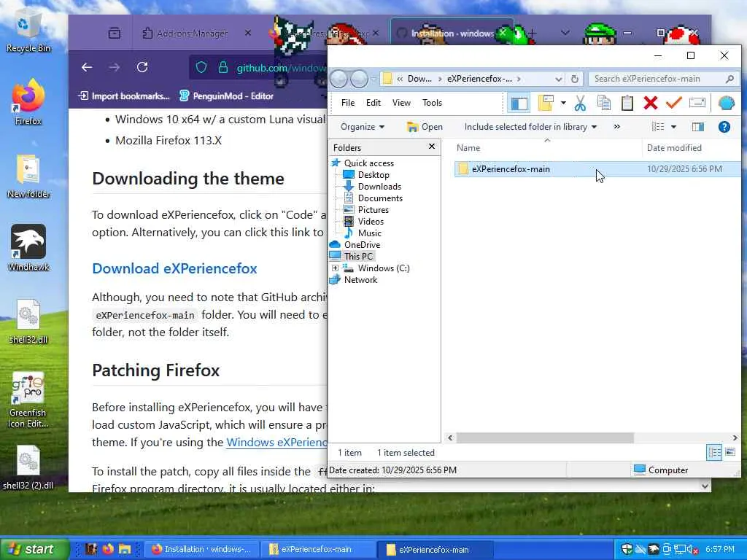The height and width of the screenshot is (560, 747).
Task: Open the Organize dropdown
Action: coord(363,127)
